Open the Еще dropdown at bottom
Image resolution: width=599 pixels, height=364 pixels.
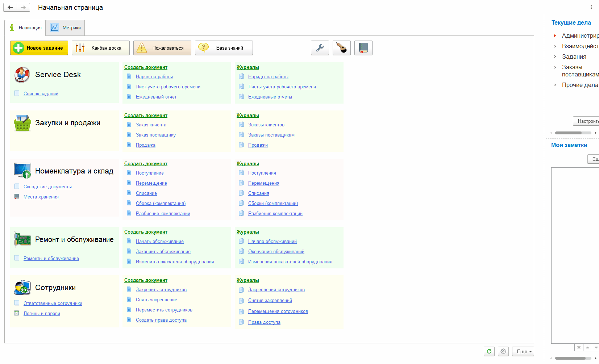pyautogui.click(x=523, y=351)
